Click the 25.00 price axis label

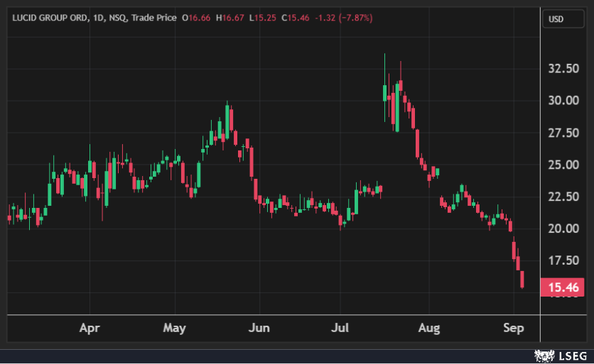click(563, 165)
